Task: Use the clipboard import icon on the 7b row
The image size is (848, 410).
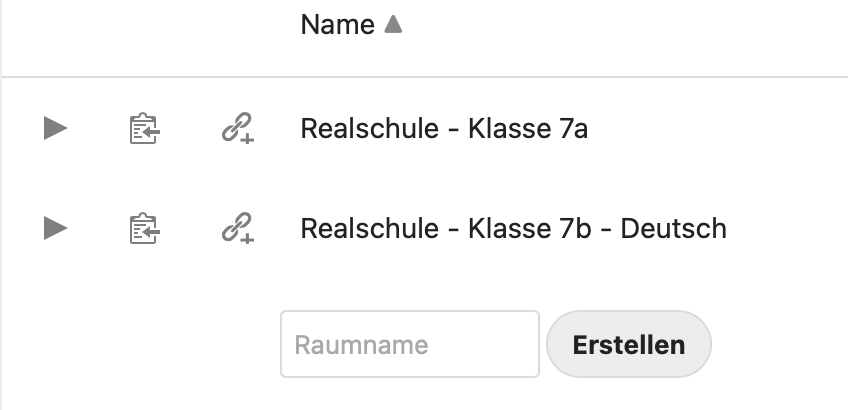Action: coord(145,229)
